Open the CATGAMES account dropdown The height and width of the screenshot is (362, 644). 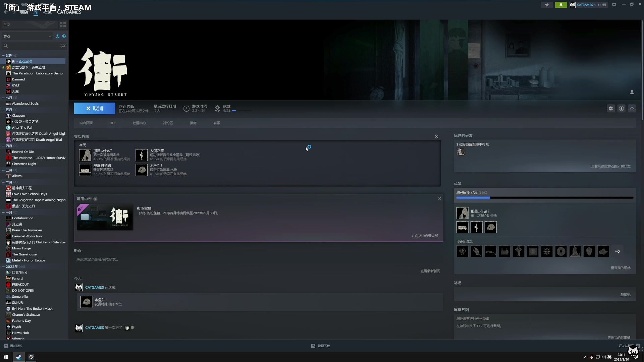coord(589,5)
